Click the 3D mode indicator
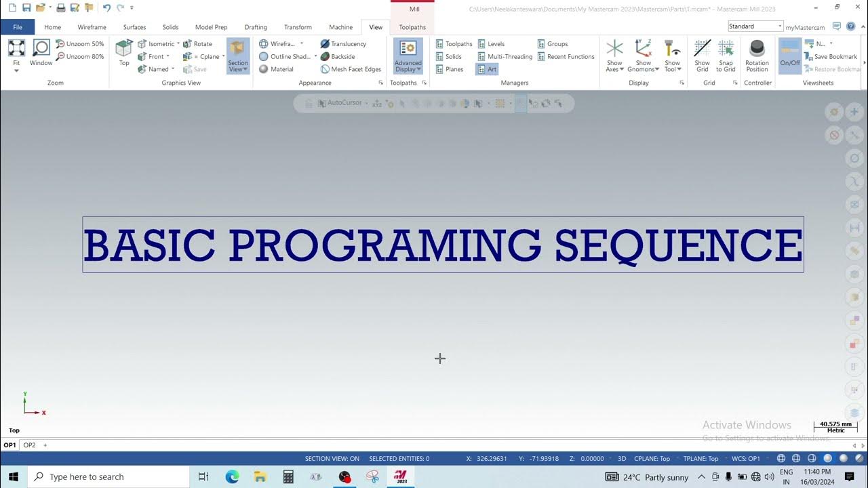868x488 pixels. click(622, 459)
